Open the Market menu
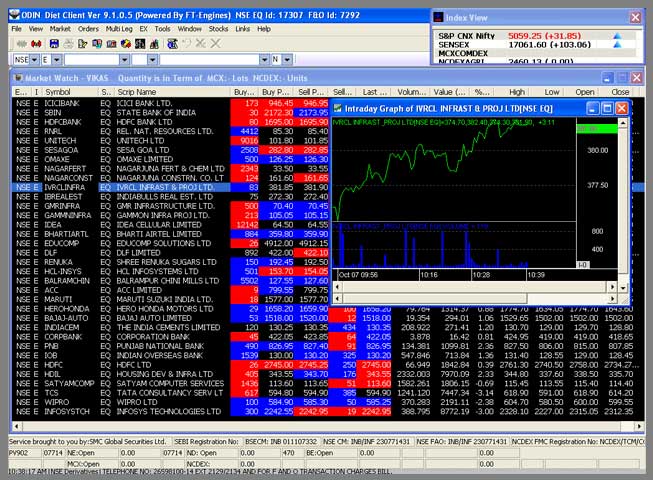The image size is (653, 480). pos(60,29)
